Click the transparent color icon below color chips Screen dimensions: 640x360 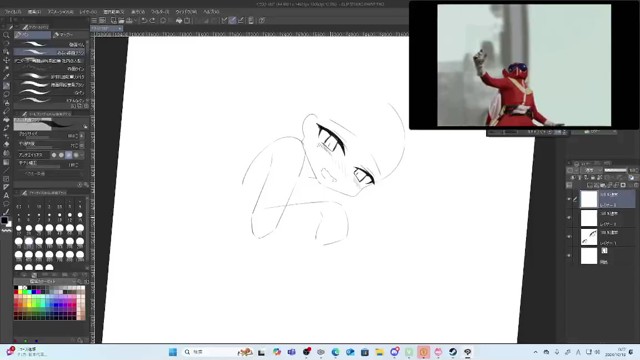[x=7, y=231]
